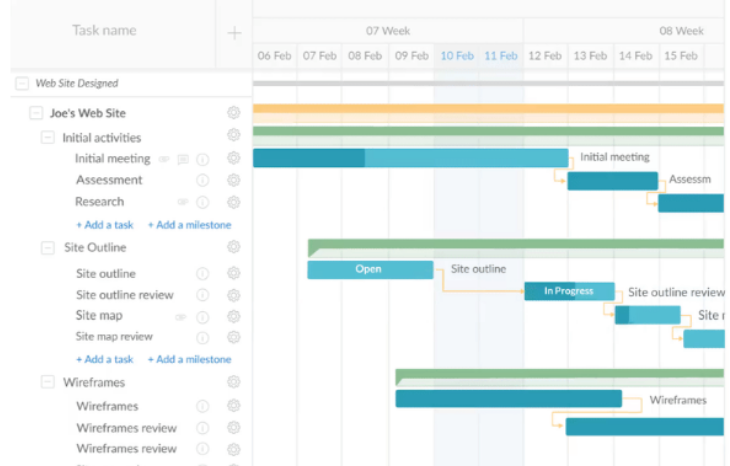Click gear icon for Research task
The height and width of the screenshot is (466, 730).
tap(234, 202)
